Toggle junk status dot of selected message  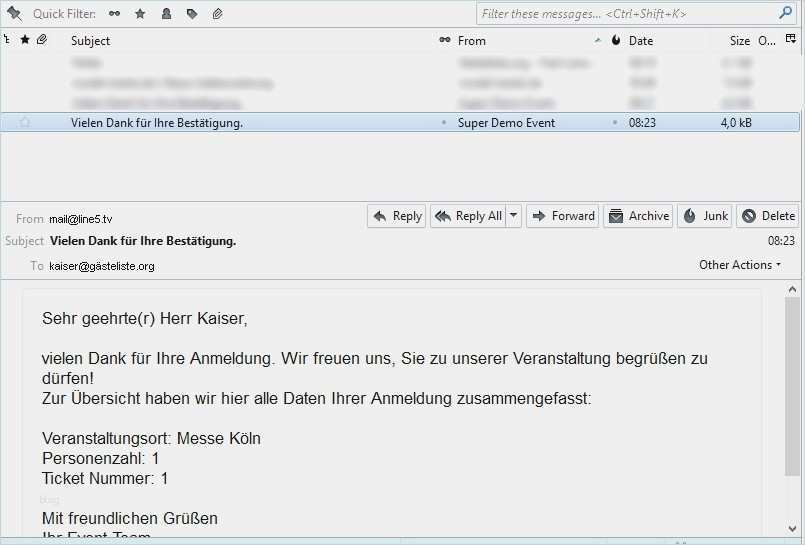tap(615, 123)
